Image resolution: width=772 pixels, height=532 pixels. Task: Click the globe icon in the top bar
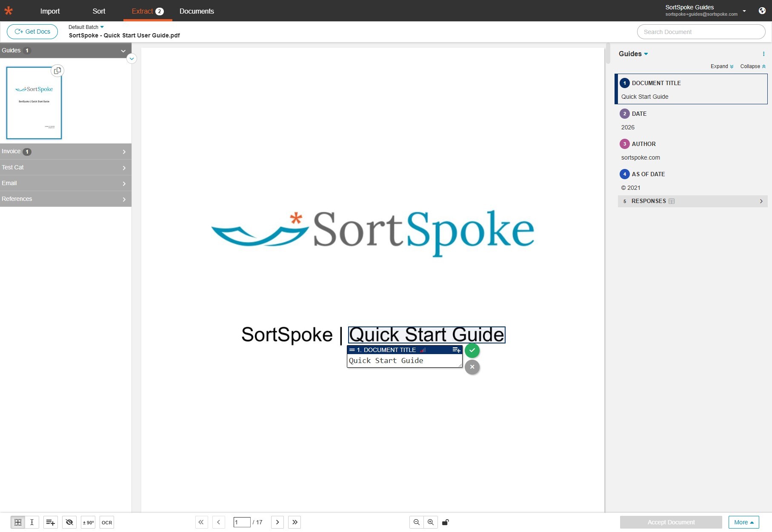(761, 11)
